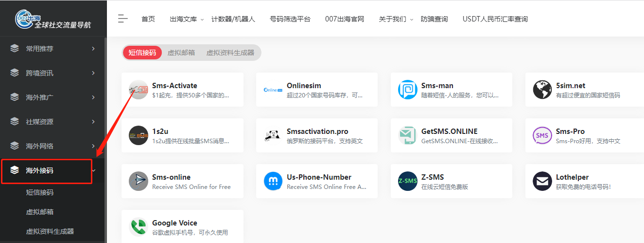This screenshot has height=243, width=644.
Task: Click layers icon beside 海外接码
Action: pos(15,170)
